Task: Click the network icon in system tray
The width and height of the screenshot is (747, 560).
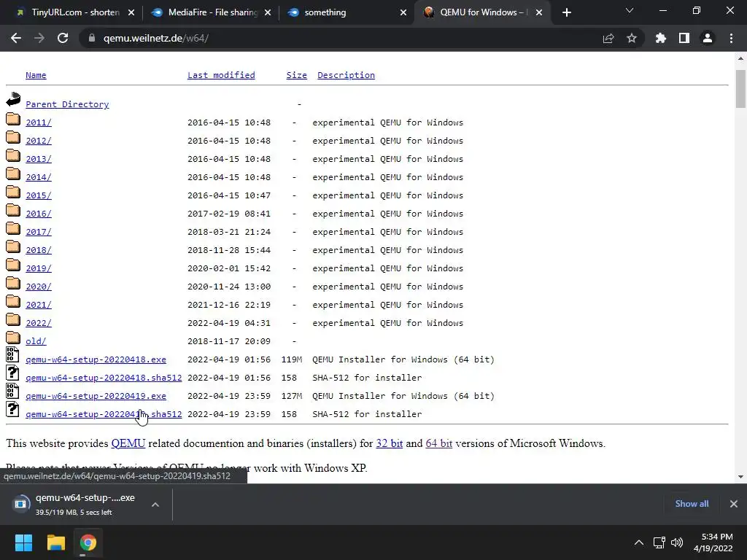Action: pyautogui.click(x=659, y=542)
